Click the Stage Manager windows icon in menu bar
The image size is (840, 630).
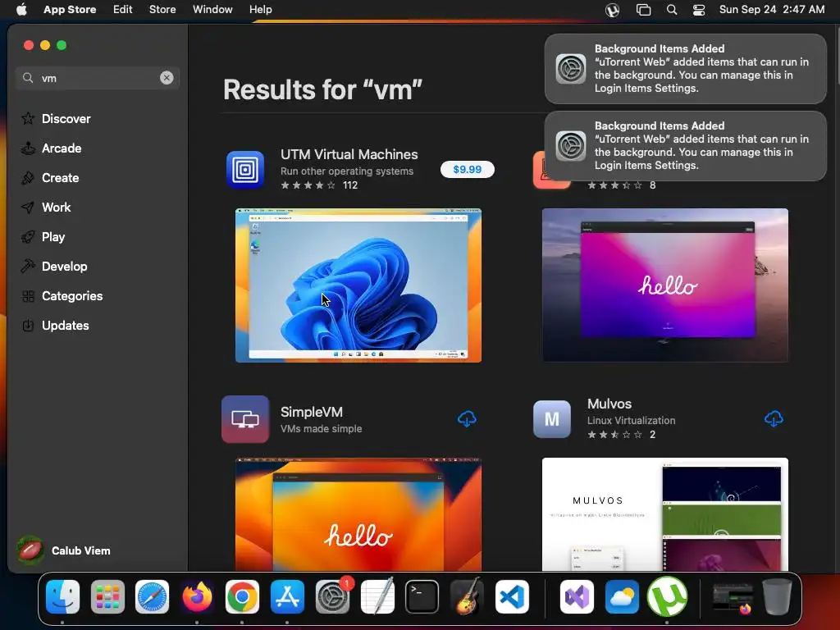click(x=643, y=10)
